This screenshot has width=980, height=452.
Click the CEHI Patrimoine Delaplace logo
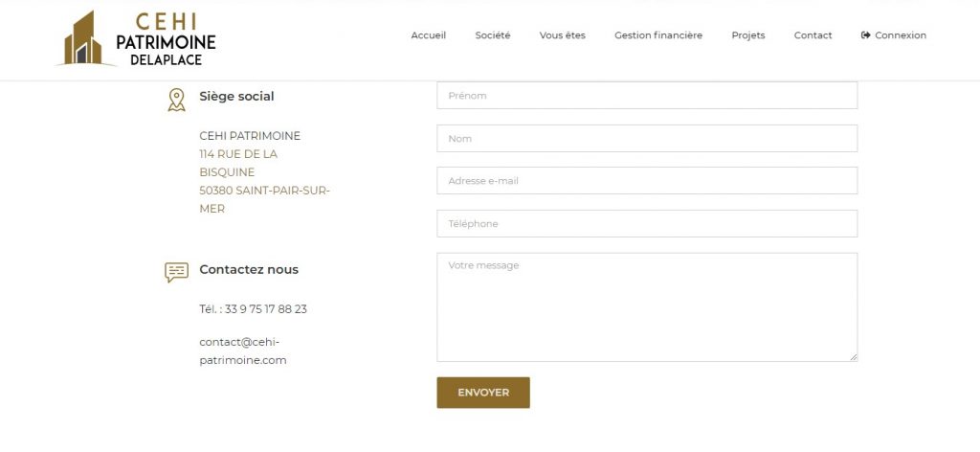pos(136,38)
